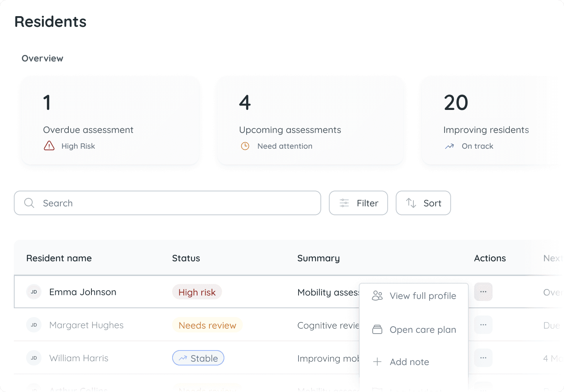This screenshot has width=564, height=392.
Task: Click the Stable status badge
Action: pyautogui.click(x=198, y=358)
